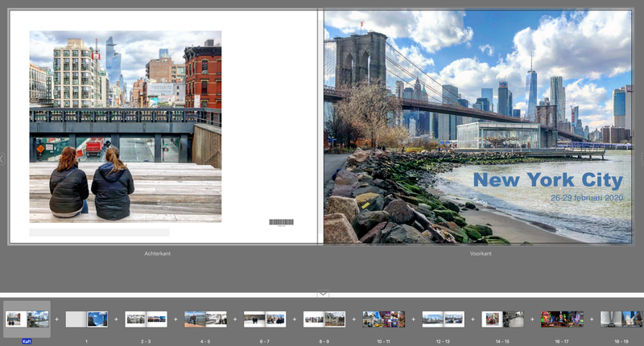Screen dimensions: 644x346
Task: Click the blue 'Kaft' badge label
Action: tap(27, 341)
